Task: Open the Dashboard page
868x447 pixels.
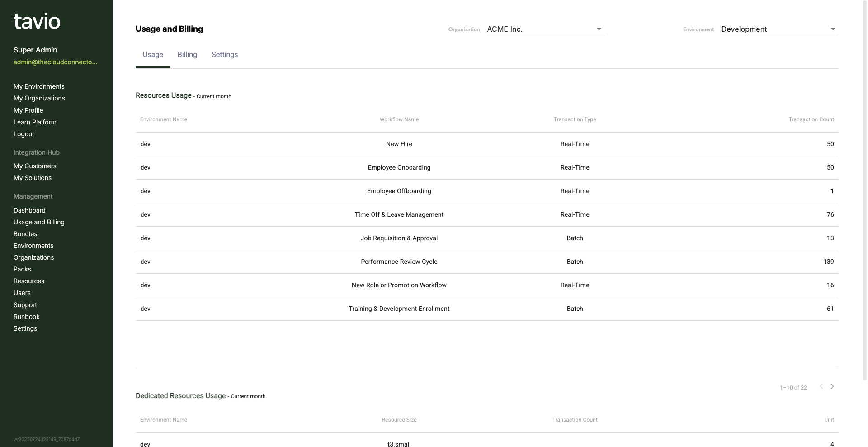Action: click(29, 210)
